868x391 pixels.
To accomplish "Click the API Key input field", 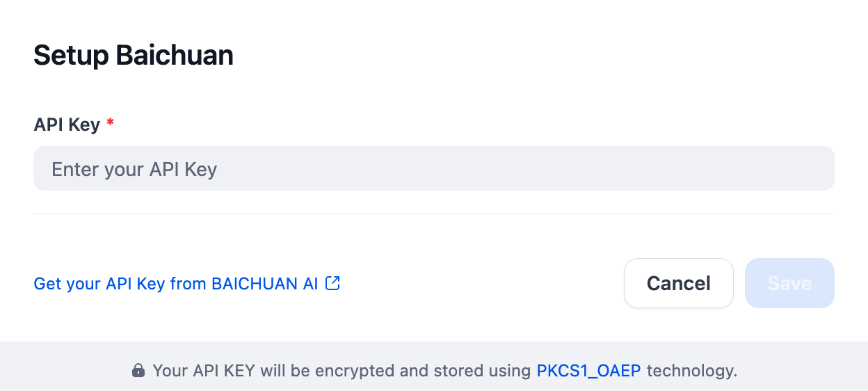I will tap(433, 168).
